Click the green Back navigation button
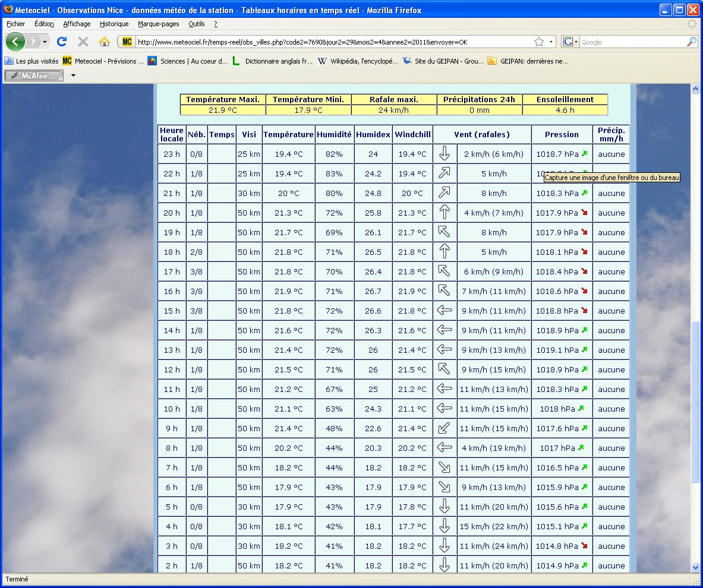Image resolution: width=703 pixels, height=588 pixels. tap(15, 42)
